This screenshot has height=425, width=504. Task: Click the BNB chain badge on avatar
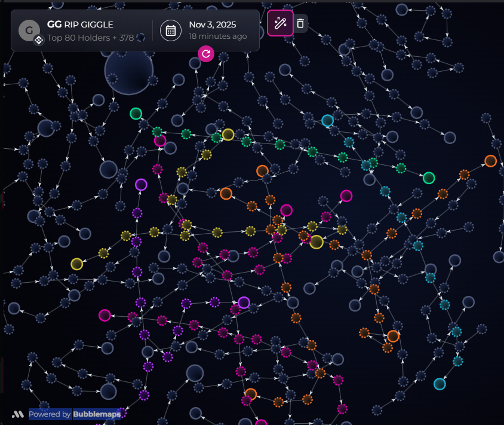coord(39,40)
